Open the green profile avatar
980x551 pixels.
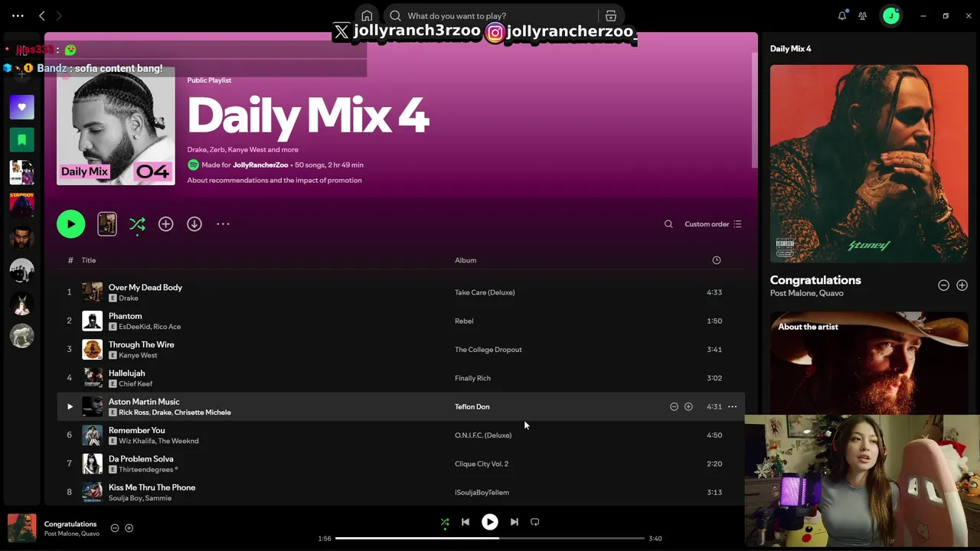click(x=891, y=15)
